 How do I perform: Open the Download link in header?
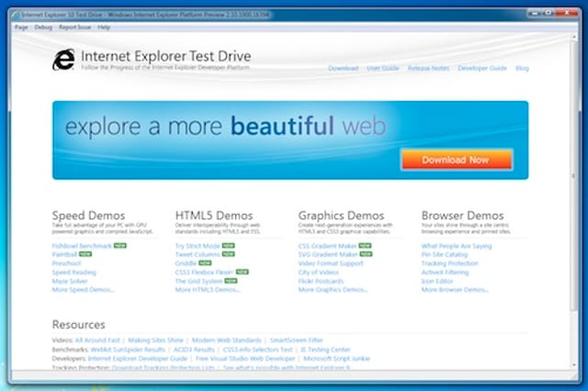(343, 68)
